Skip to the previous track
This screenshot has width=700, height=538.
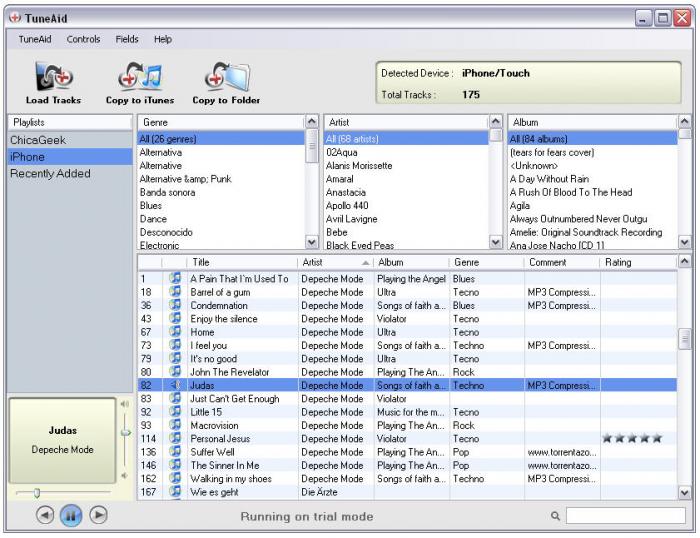(45, 516)
